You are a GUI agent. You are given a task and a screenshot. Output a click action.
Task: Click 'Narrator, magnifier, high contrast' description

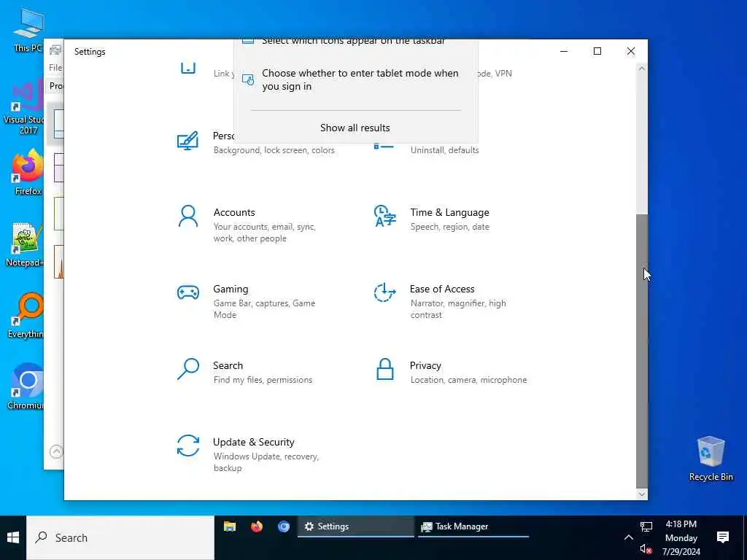pos(458,309)
